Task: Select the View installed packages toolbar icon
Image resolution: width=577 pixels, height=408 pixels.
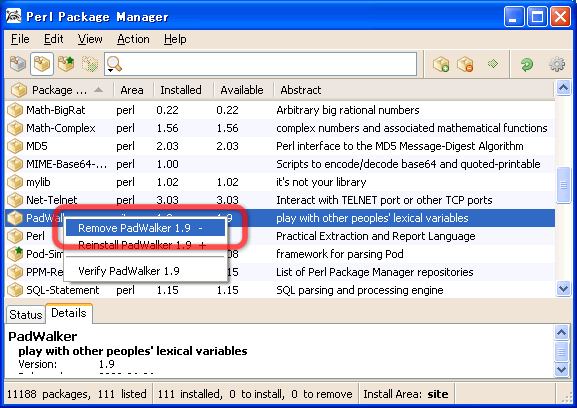Action: [42, 64]
